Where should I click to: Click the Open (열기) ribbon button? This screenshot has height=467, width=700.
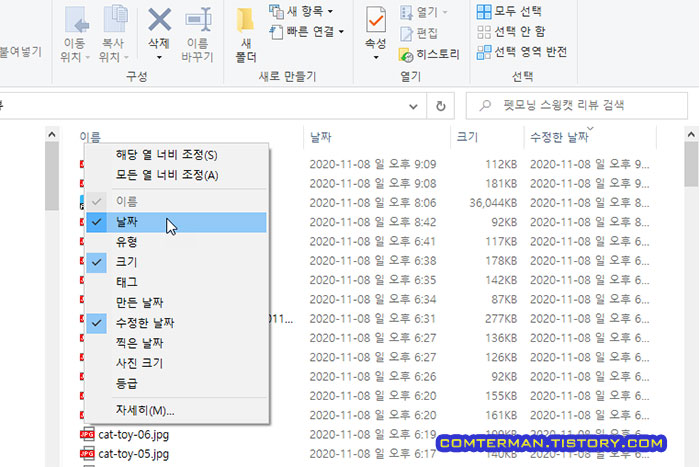424,12
